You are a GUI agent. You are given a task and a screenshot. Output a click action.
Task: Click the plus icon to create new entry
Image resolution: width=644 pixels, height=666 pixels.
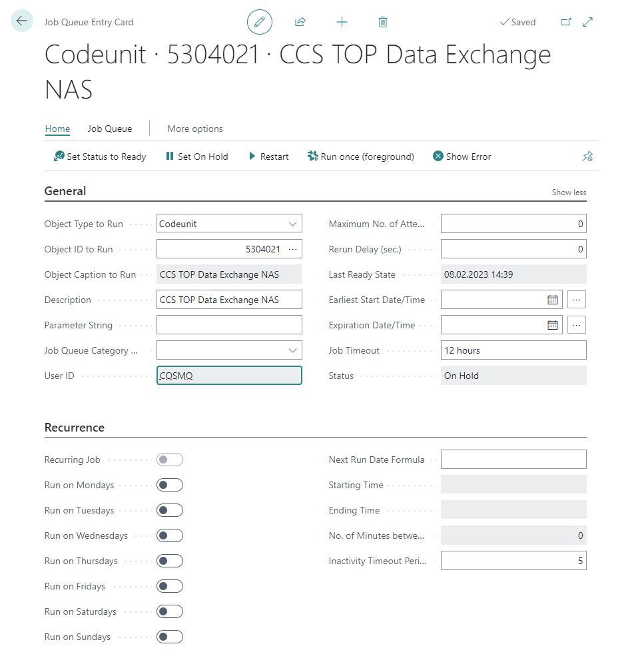[342, 22]
